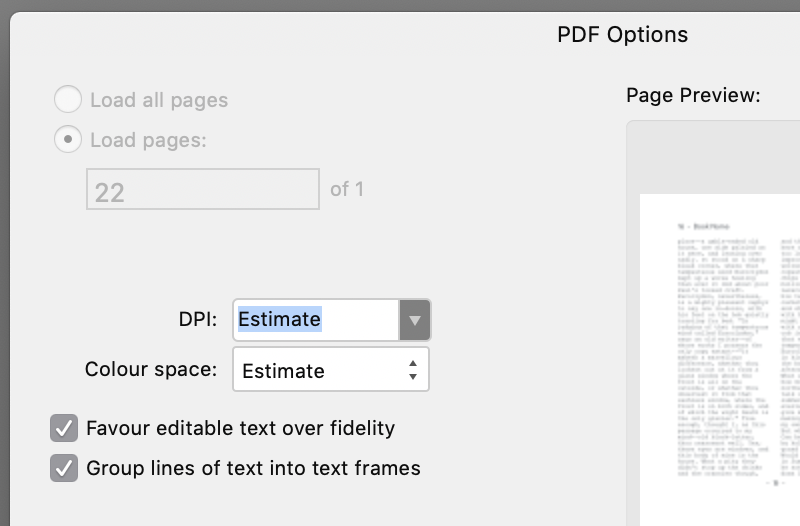Click the Colour space up/down arrows
The image size is (800, 526).
click(x=413, y=370)
